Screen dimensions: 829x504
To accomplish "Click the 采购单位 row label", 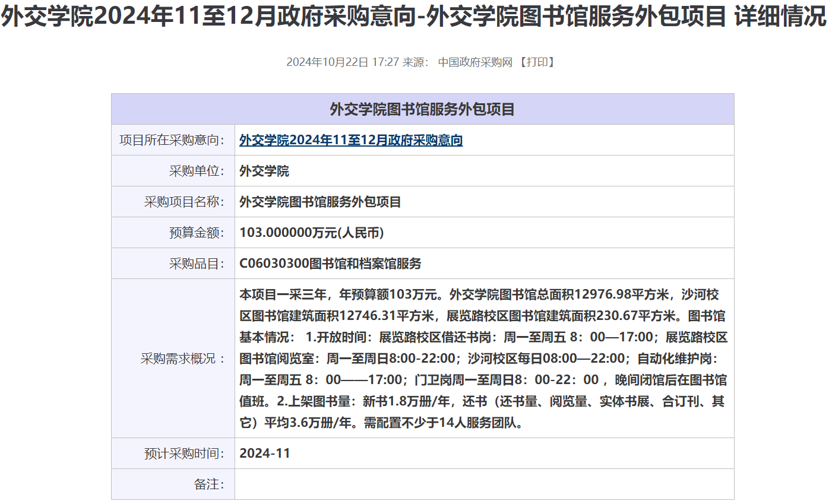I will [197, 171].
